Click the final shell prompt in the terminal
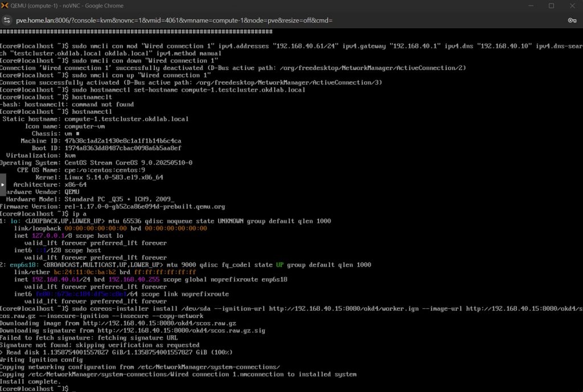This screenshot has height=392, width=583. (x=34, y=389)
